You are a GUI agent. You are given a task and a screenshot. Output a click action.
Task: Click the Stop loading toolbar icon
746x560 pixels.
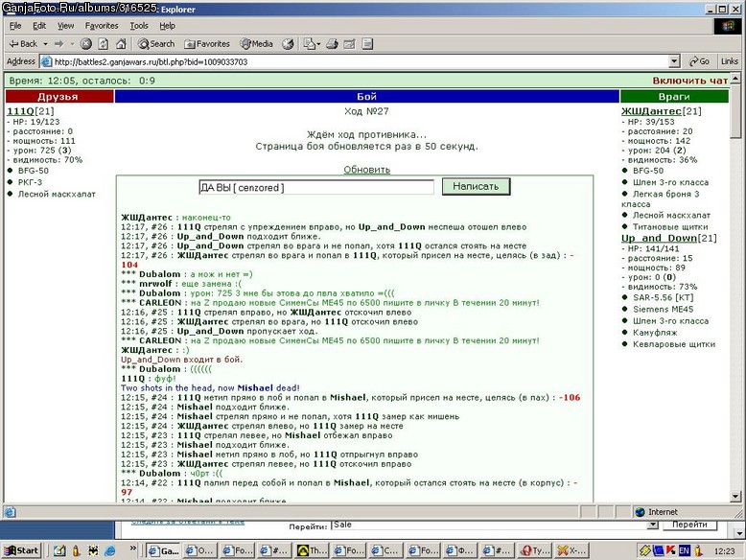click(85, 44)
